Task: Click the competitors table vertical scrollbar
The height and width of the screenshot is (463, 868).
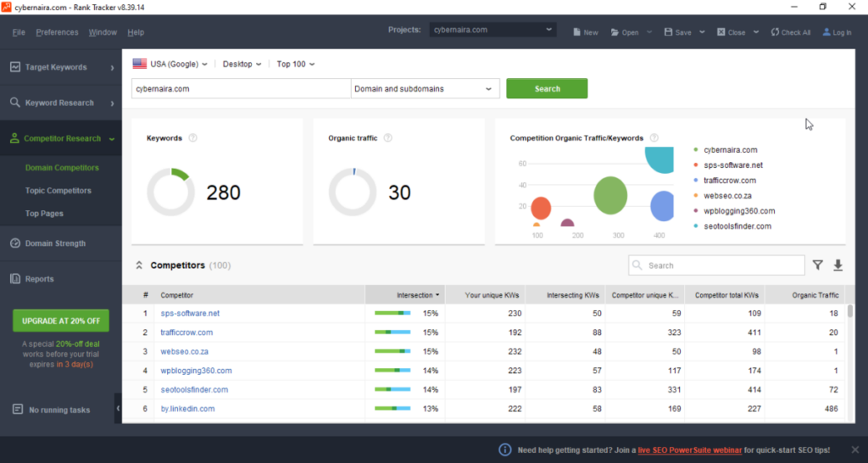Action: pyautogui.click(x=850, y=312)
